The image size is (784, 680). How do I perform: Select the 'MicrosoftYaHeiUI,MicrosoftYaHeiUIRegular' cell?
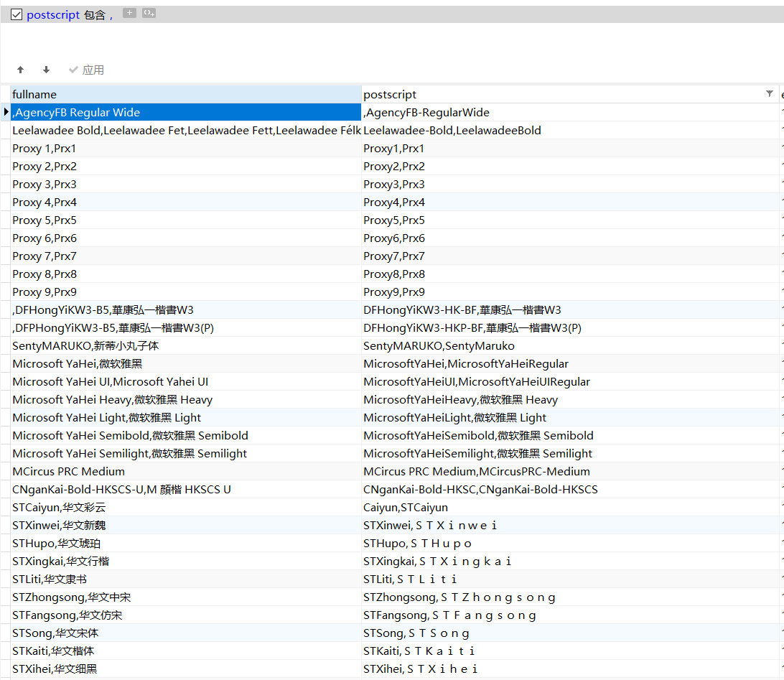click(570, 382)
